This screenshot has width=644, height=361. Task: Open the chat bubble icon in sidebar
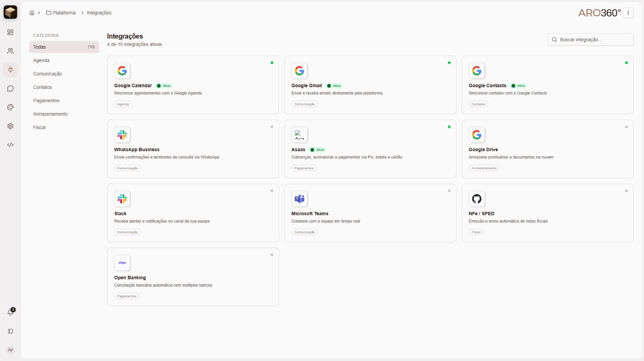(x=10, y=88)
